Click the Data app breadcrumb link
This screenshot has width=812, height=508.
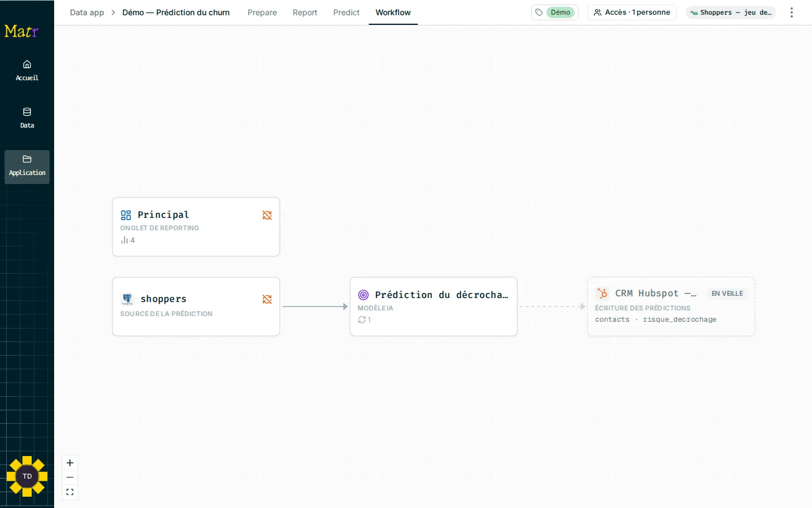87,12
